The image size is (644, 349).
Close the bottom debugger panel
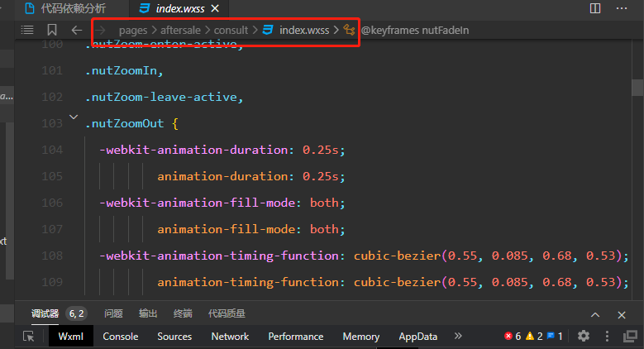click(622, 315)
